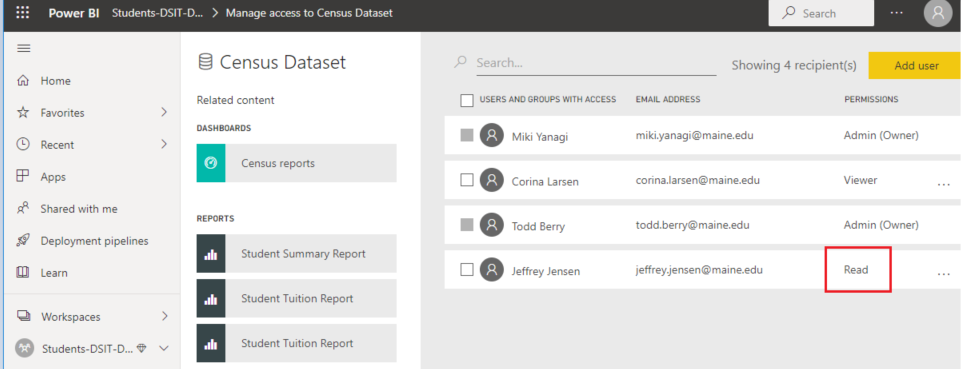Click corina.larsen@maine.edu email address
Viewport: 961px width, 369px height.
click(x=697, y=180)
